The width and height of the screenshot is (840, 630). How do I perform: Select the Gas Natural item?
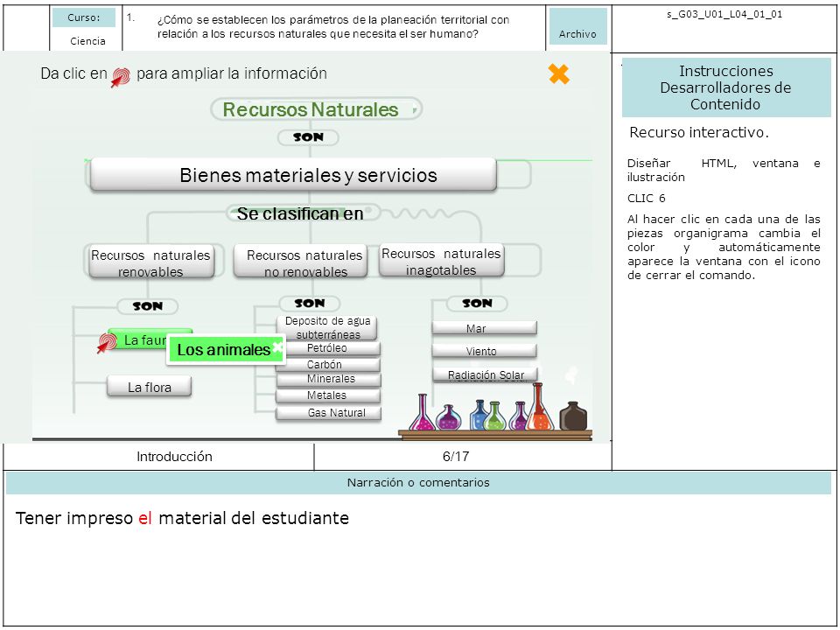pyautogui.click(x=328, y=412)
